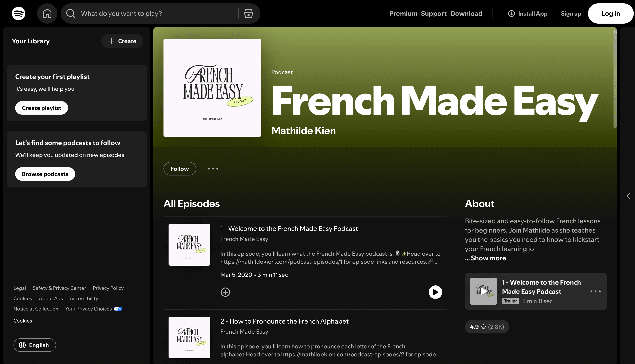Open more options for the trailer card
The height and width of the screenshot is (364, 635).
click(x=596, y=291)
